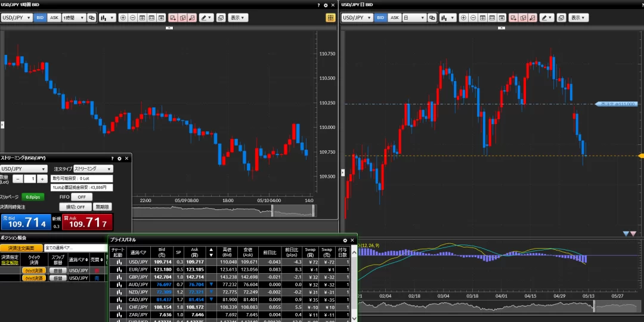Open price panel settings gear
Screen dimensions: 644x322
[x=345, y=240]
